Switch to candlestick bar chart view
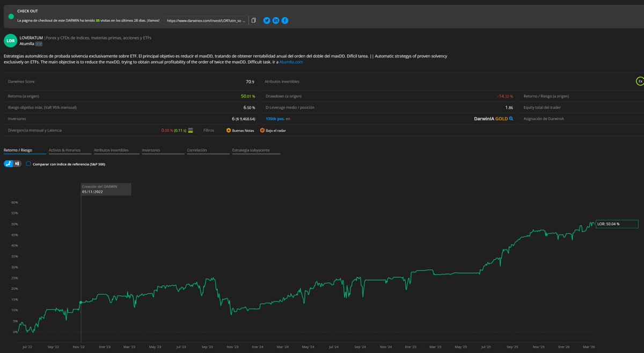This screenshot has height=353, width=644. (x=17, y=163)
